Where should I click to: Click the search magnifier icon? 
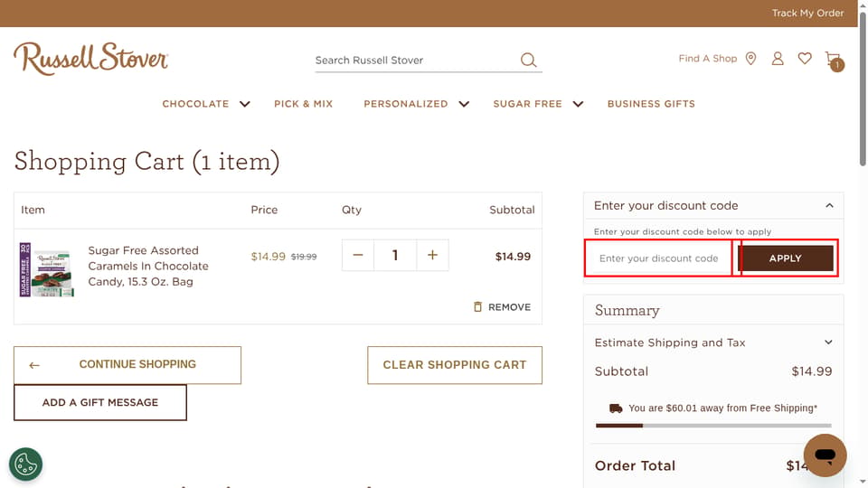point(528,60)
